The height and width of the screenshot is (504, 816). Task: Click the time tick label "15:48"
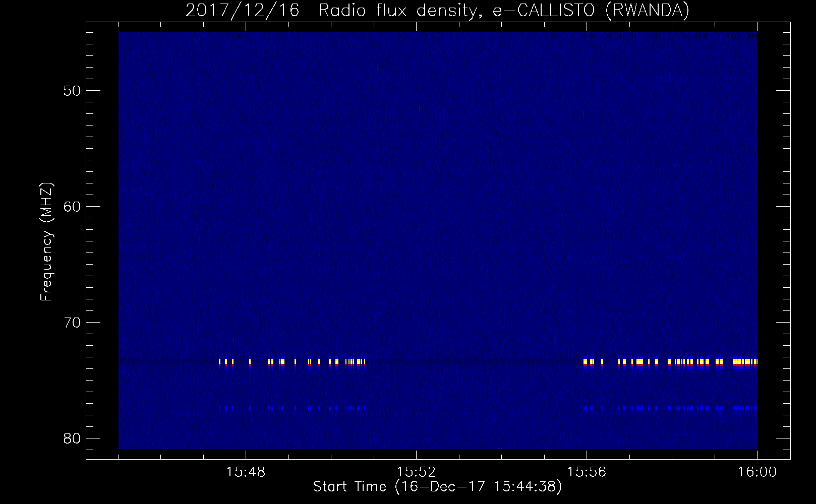coord(246,472)
